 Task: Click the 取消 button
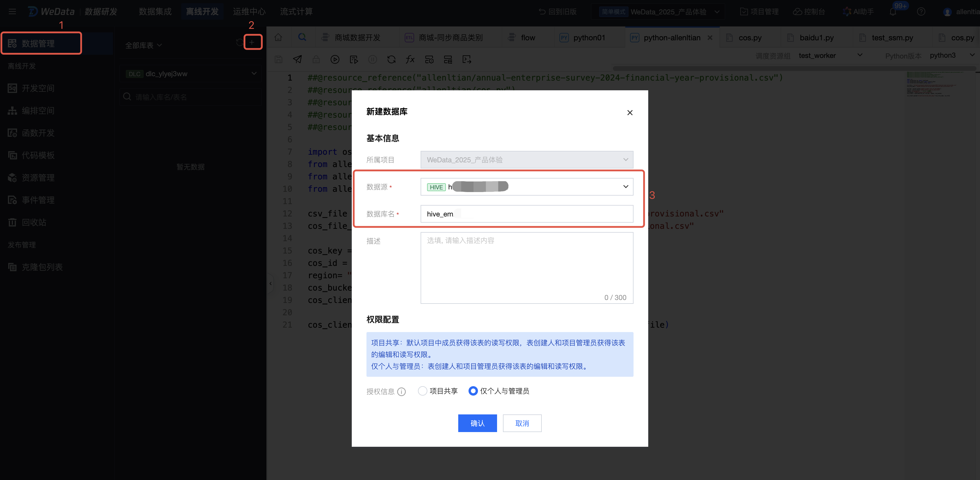[x=522, y=423]
